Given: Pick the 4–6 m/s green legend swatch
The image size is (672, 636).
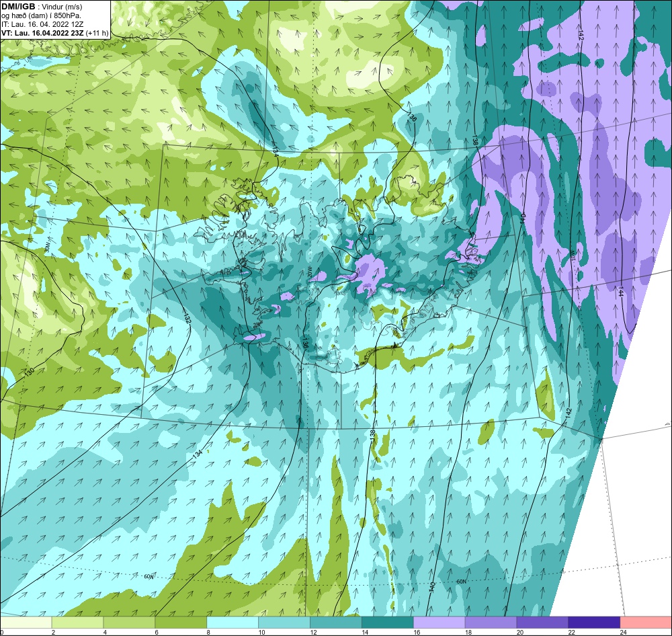Looking at the screenshot, I should (129, 622).
